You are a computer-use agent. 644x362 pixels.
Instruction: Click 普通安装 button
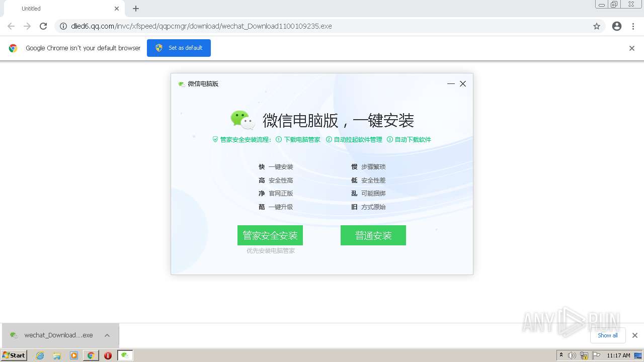click(373, 235)
